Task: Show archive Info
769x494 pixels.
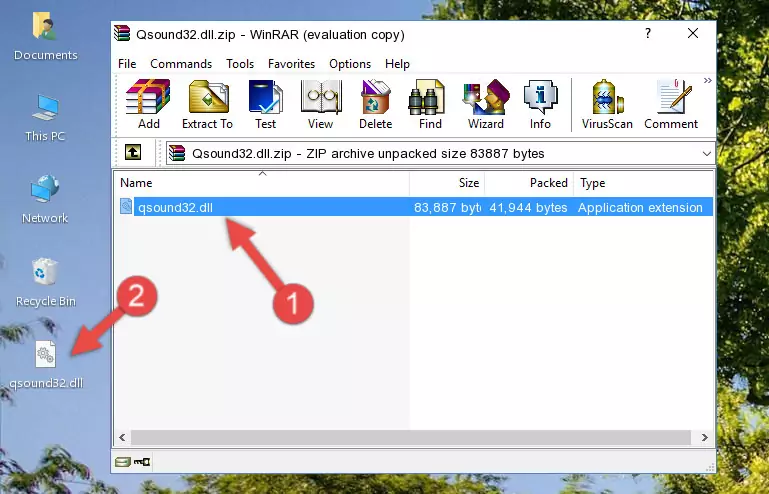Action: click(540, 104)
